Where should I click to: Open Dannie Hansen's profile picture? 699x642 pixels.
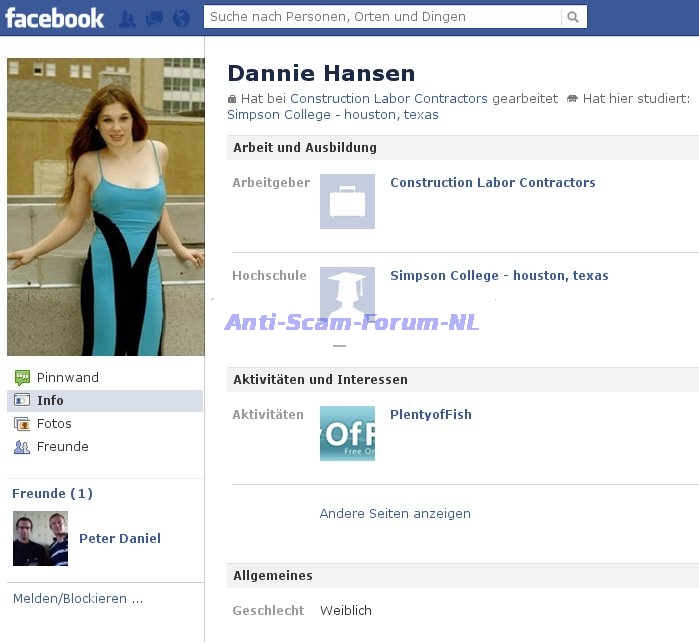[x=105, y=206]
